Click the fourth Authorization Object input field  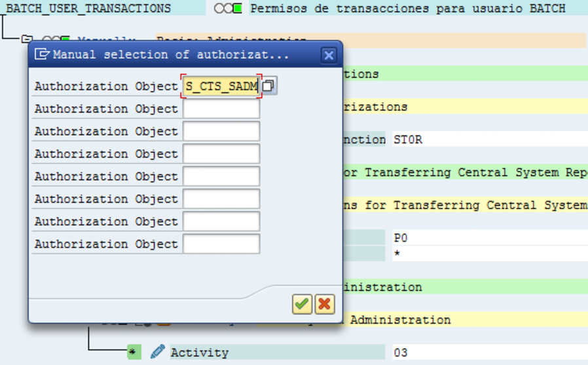pos(221,154)
